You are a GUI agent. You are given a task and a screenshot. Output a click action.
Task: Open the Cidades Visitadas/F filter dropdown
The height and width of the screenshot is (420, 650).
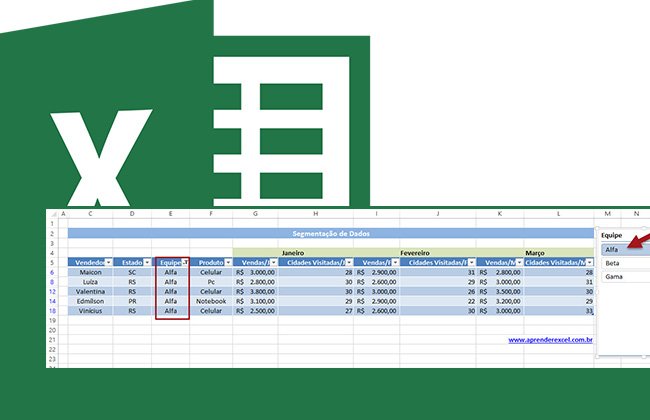pyautogui.click(x=472, y=262)
